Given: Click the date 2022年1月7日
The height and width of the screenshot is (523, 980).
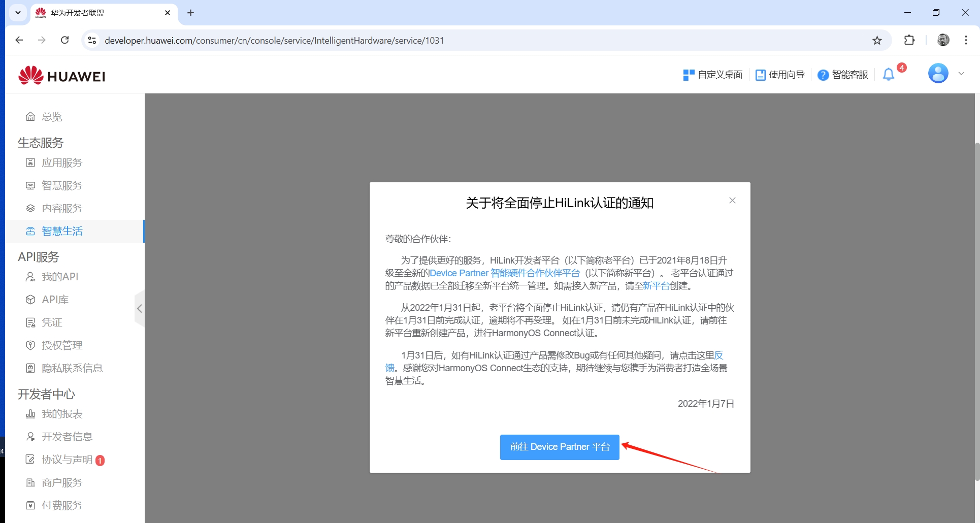Looking at the screenshot, I should click(706, 404).
